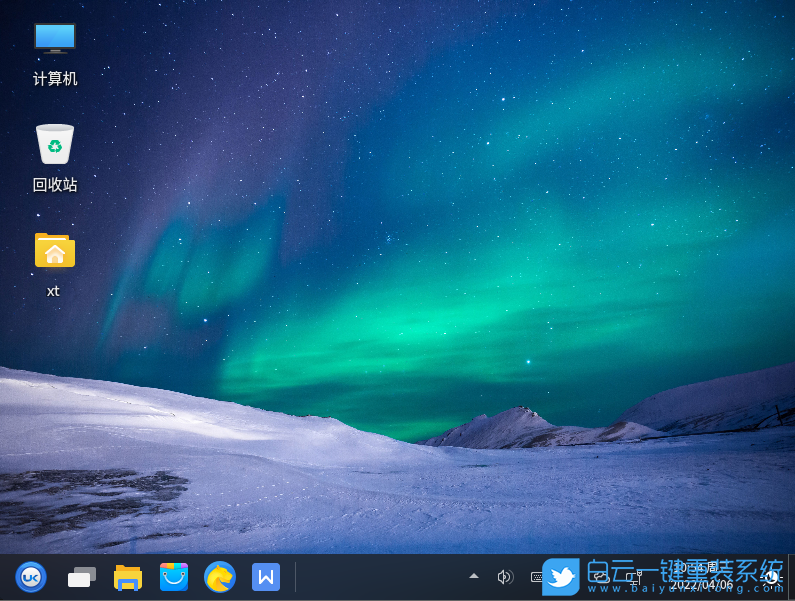The image size is (795, 601).
Task: Open the calendar from 2022/04/06 date
Action: 702,584
